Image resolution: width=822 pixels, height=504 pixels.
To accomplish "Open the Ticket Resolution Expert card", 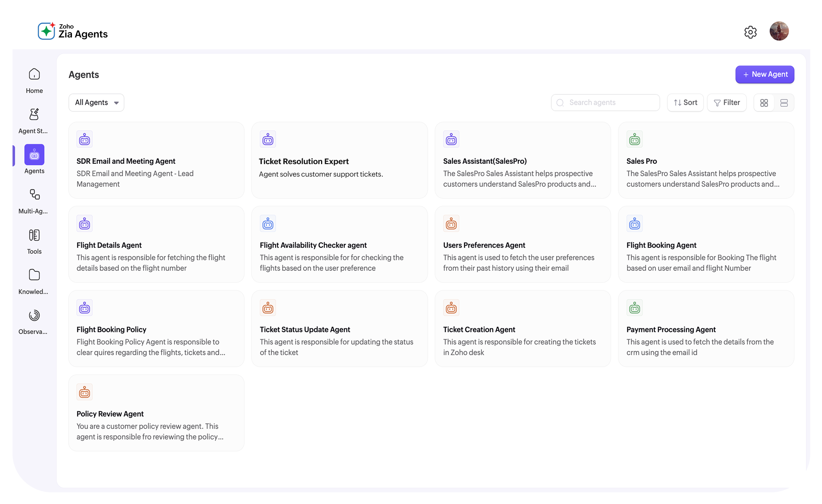I will point(339,160).
